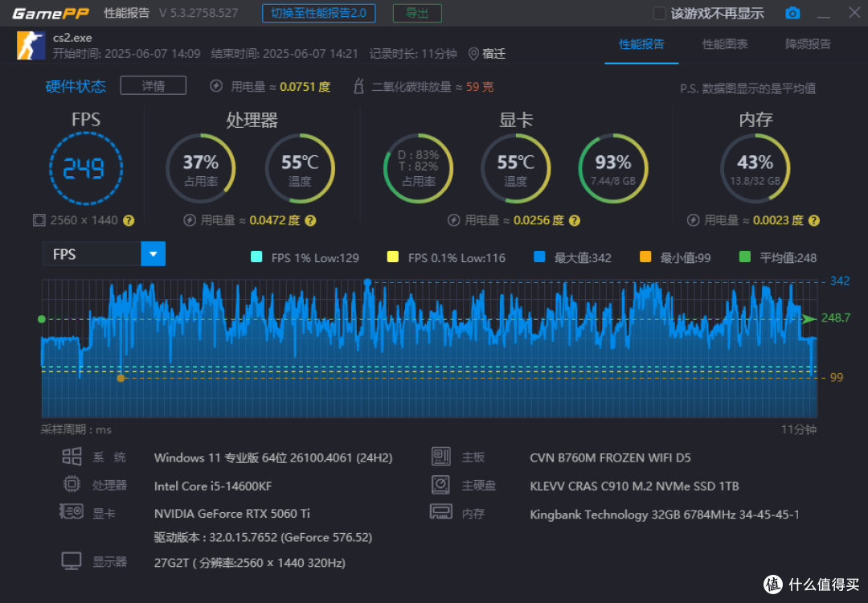This screenshot has width=868, height=603.
Task: Click processor power icon beside 0.0472 度
Action: [190, 220]
